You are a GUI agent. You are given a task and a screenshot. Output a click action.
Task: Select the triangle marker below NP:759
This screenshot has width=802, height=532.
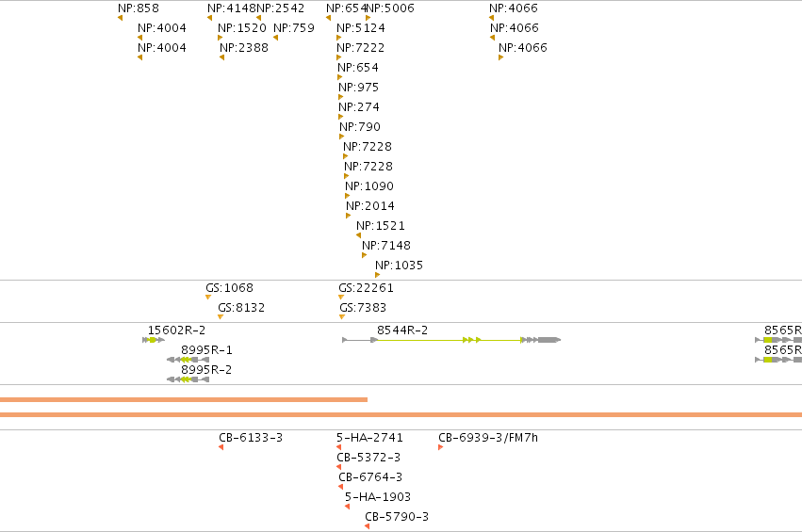point(276,38)
